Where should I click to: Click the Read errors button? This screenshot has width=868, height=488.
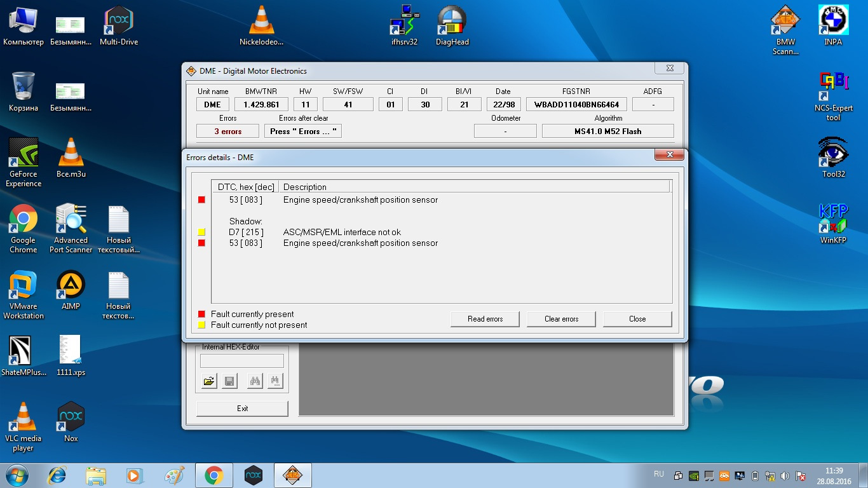tap(484, 318)
